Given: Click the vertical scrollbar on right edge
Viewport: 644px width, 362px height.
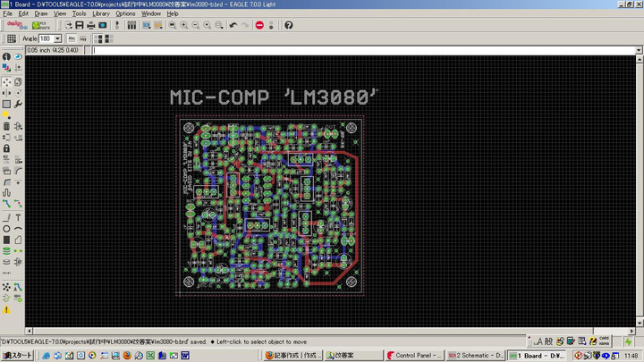Looking at the screenshot, I should click(x=640, y=188).
